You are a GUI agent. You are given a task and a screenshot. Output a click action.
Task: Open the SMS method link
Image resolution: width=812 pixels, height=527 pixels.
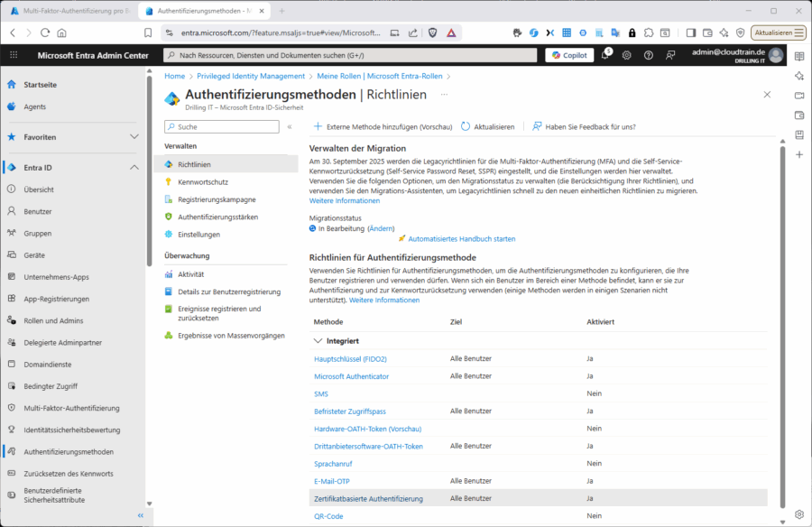321,393
